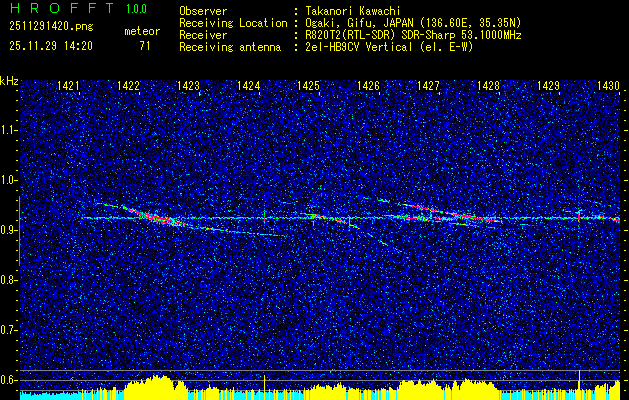Click the 0.9 kHz axis label
The width and height of the screenshot is (629, 400).
[8, 230]
